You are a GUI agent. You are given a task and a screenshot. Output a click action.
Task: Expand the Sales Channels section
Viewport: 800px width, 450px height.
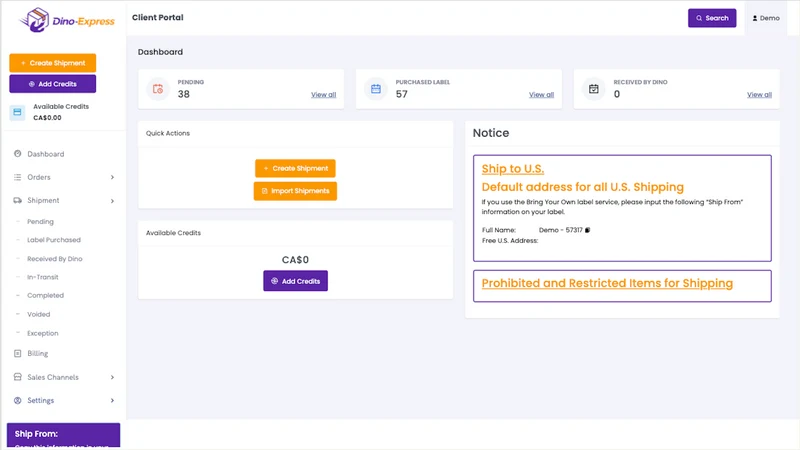tap(63, 377)
